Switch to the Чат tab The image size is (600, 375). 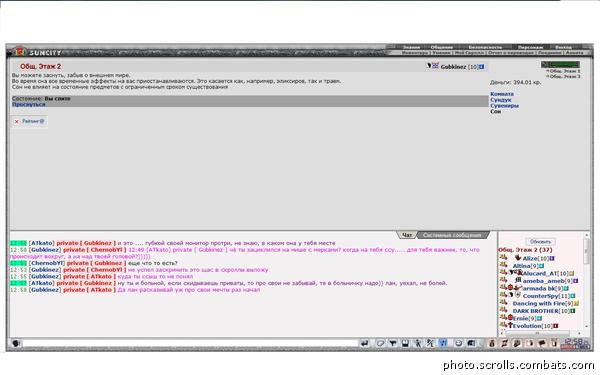(407, 235)
